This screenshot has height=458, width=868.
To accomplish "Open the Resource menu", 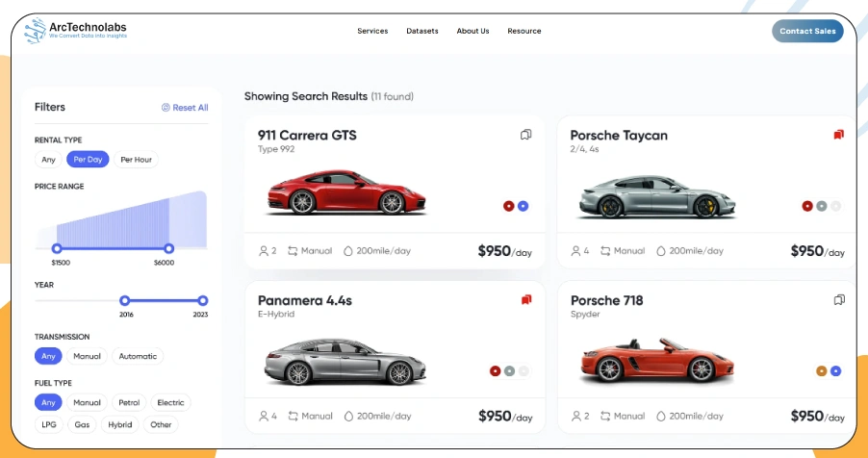I will [x=524, y=31].
